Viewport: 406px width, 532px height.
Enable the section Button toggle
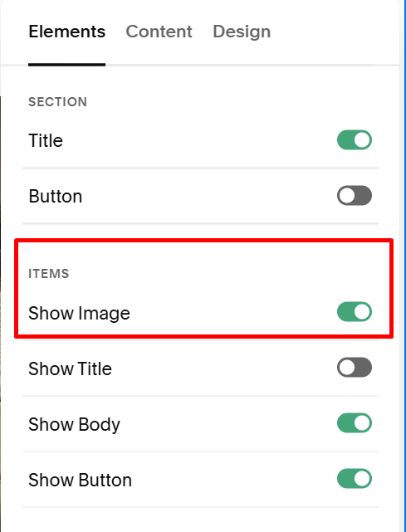[x=355, y=195]
